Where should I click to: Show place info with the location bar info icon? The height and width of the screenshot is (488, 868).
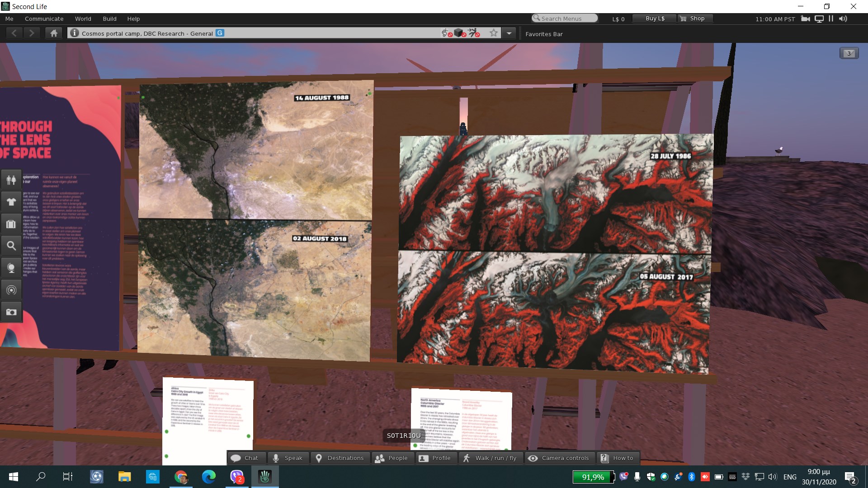[75, 33]
